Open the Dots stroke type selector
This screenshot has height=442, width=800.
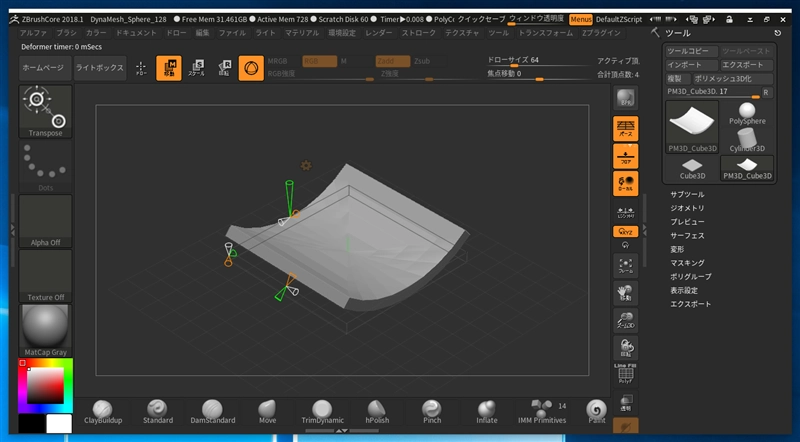tap(45, 166)
